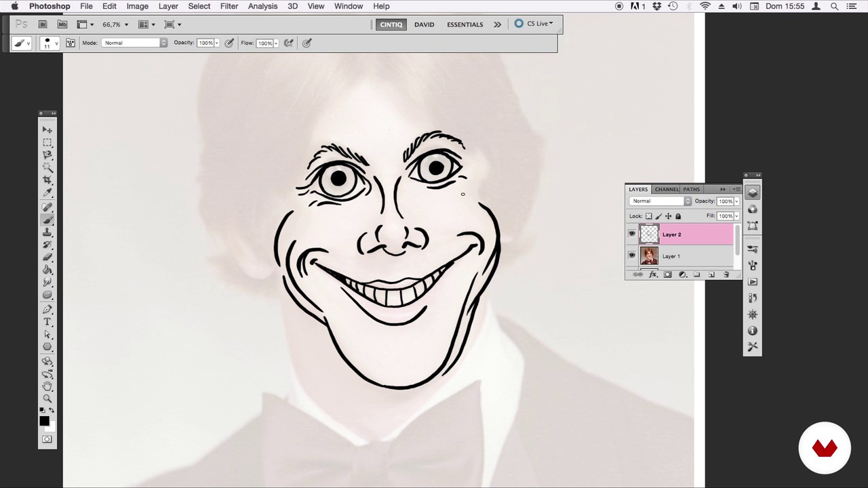Select the Lasso tool

coord(47,155)
